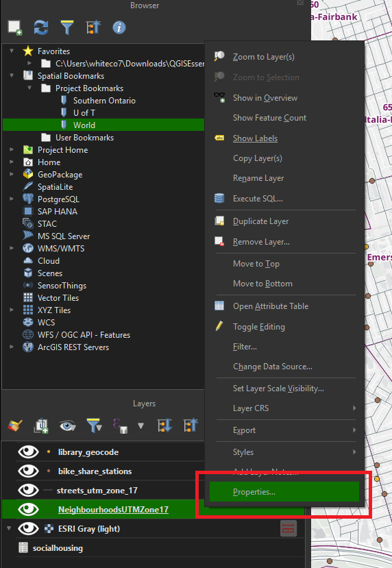Choose Zoom to Layer(s)

point(285,57)
